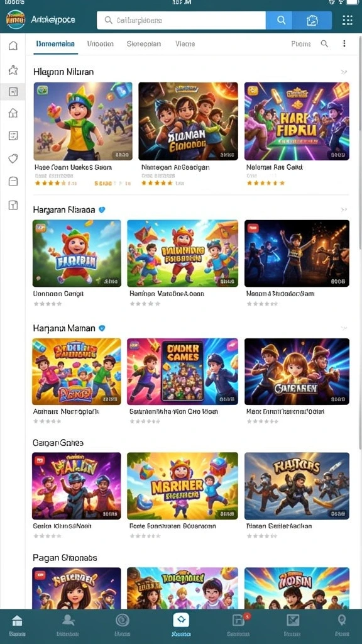362x644 pixels.
Task: Open the Siaman Elanoon game thumbnail
Action: point(188,121)
